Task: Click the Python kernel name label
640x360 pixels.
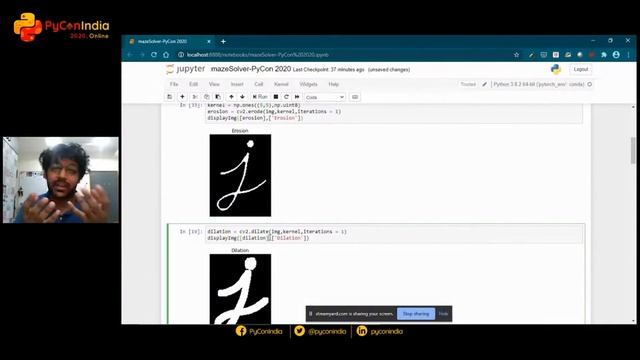Action: tap(539, 84)
